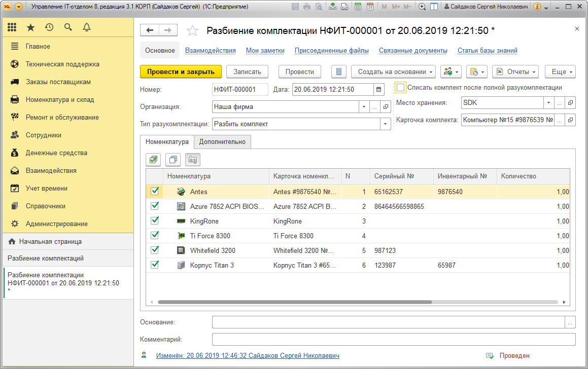588x369 pixels.
Task: Click the Провести button
Action: tap(300, 71)
